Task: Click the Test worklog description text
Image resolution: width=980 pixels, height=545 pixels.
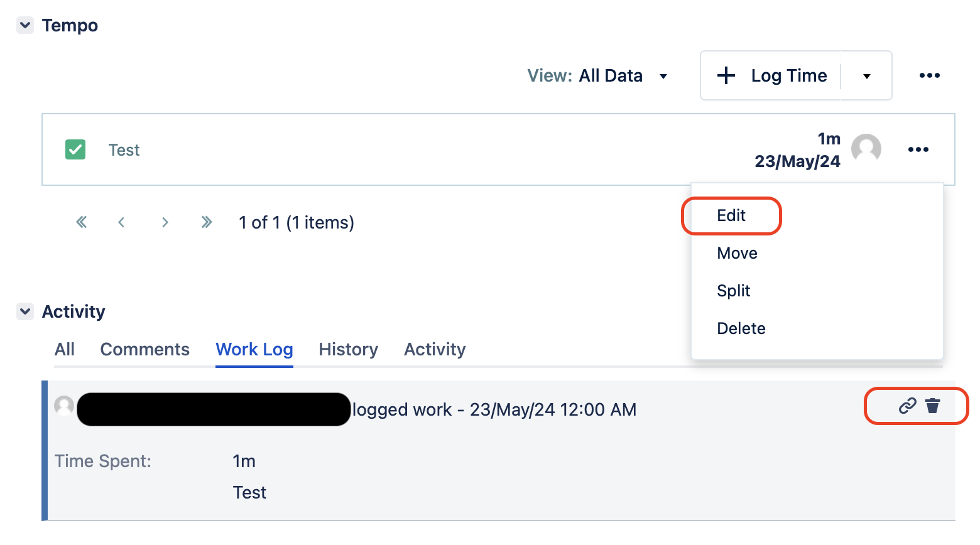Action: click(x=124, y=150)
